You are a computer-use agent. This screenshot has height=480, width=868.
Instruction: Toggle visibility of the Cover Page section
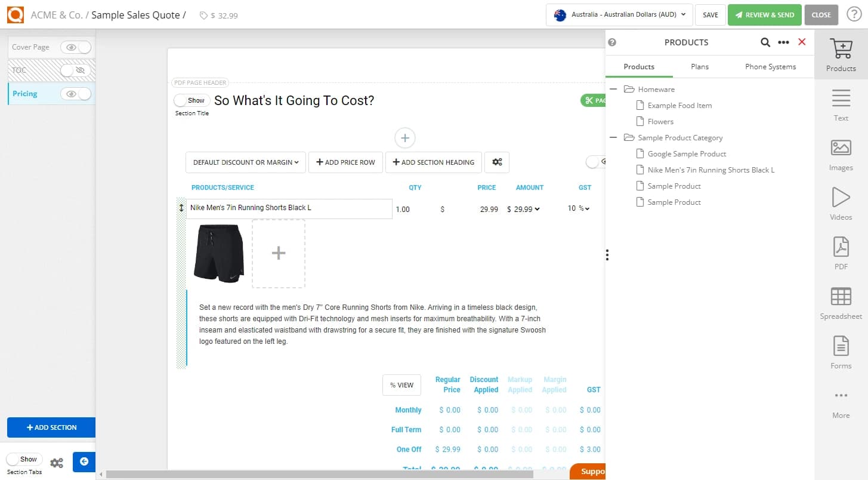[x=75, y=47]
